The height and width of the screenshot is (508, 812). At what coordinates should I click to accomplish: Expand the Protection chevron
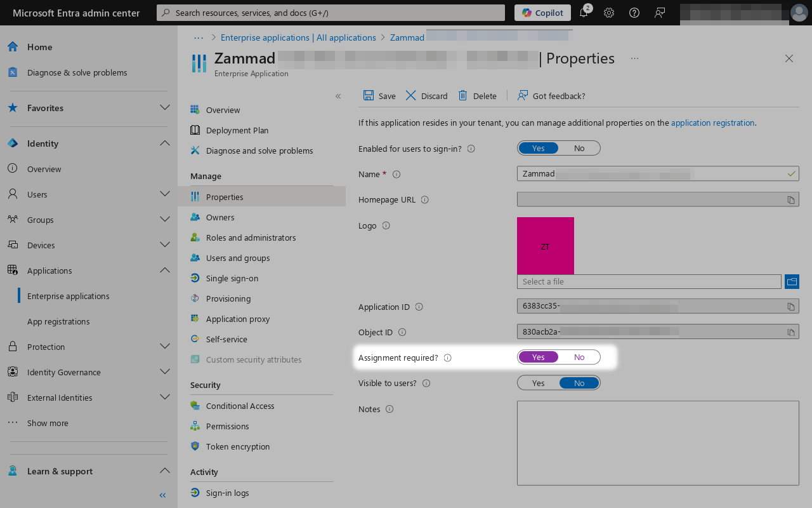point(165,347)
